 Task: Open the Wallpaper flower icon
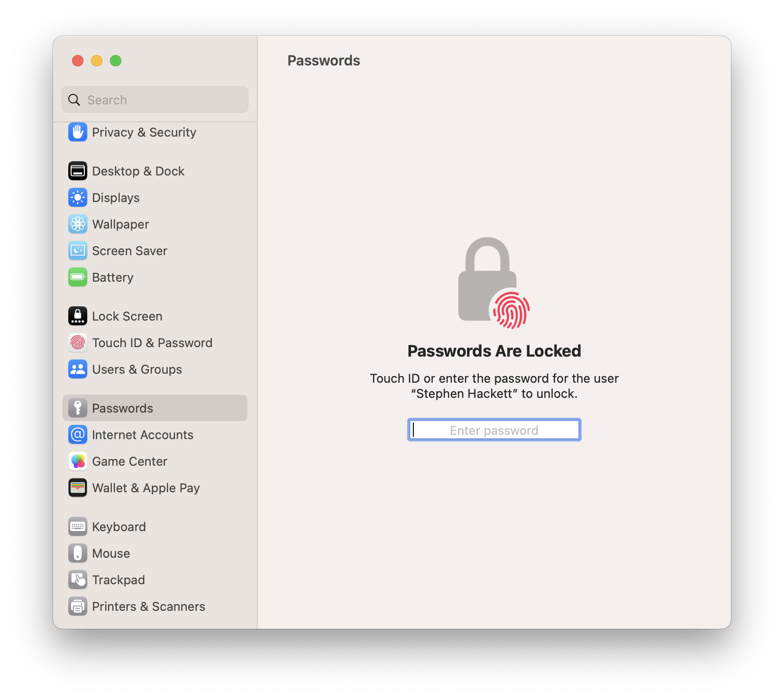pyautogui.click(x=78, y=224)
